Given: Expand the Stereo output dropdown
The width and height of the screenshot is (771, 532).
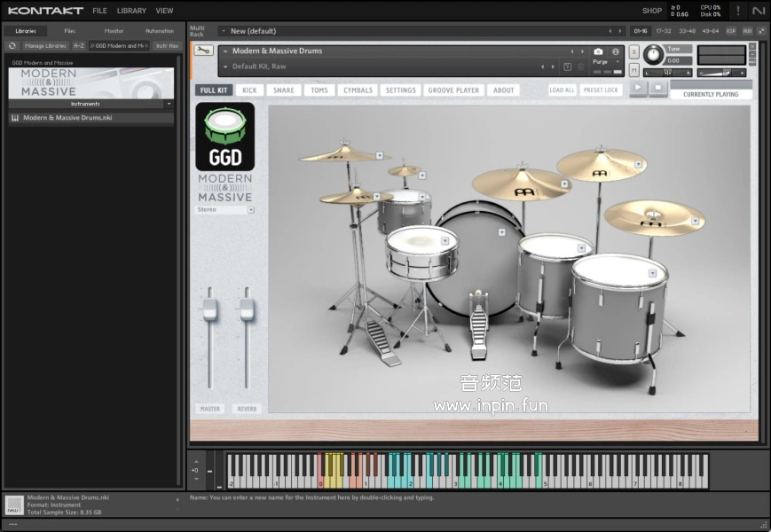Looking at the screenshot, I should [x=251, y=210].
